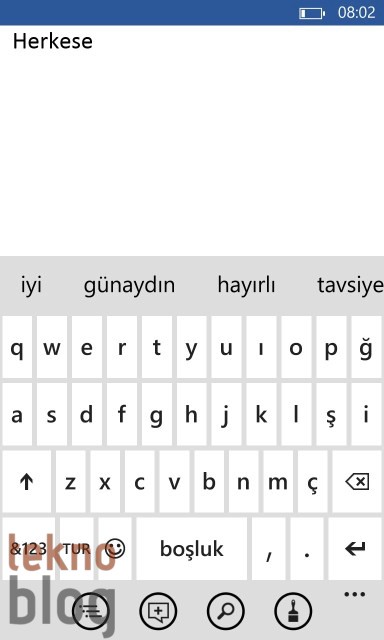Check the battery status icon
Image resolution: width=384 pixels, height=640 pixels.
click(312, 13)
